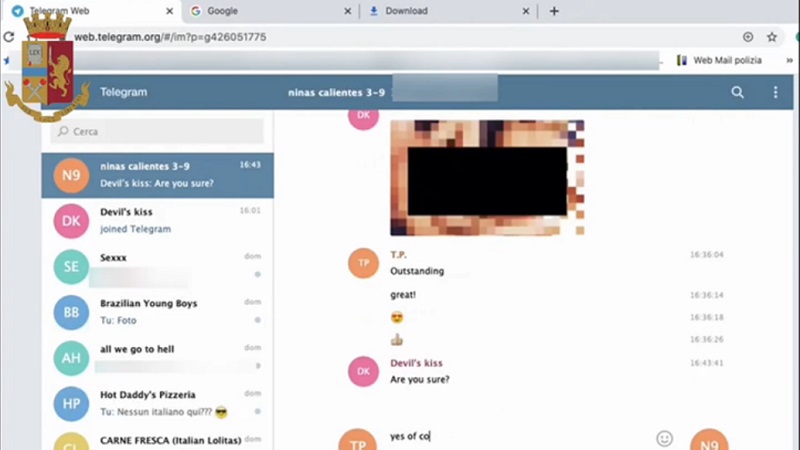This screenshot has width=800, height=450.
Task: Click the Are you sure? message text
Action: coord(420,380)
